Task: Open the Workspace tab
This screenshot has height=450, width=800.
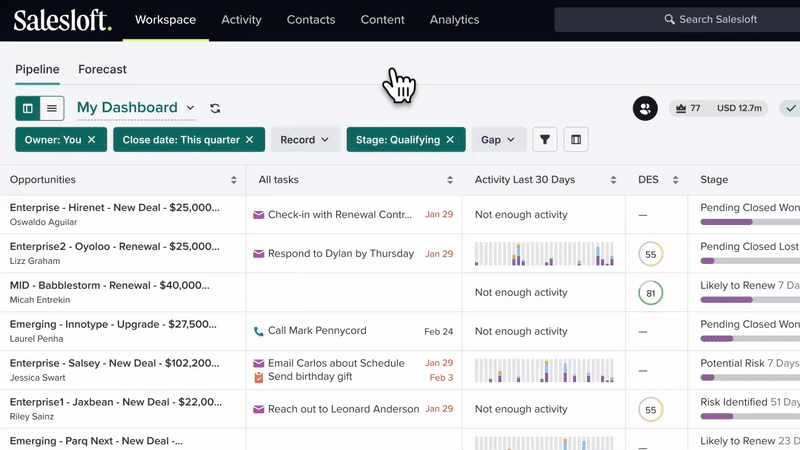Action: click(x=165, y=20)
